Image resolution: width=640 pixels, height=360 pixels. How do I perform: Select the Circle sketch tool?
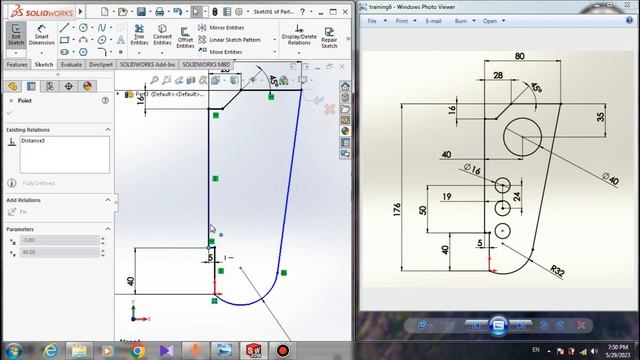pyautogui.click(x=83, y=28)
